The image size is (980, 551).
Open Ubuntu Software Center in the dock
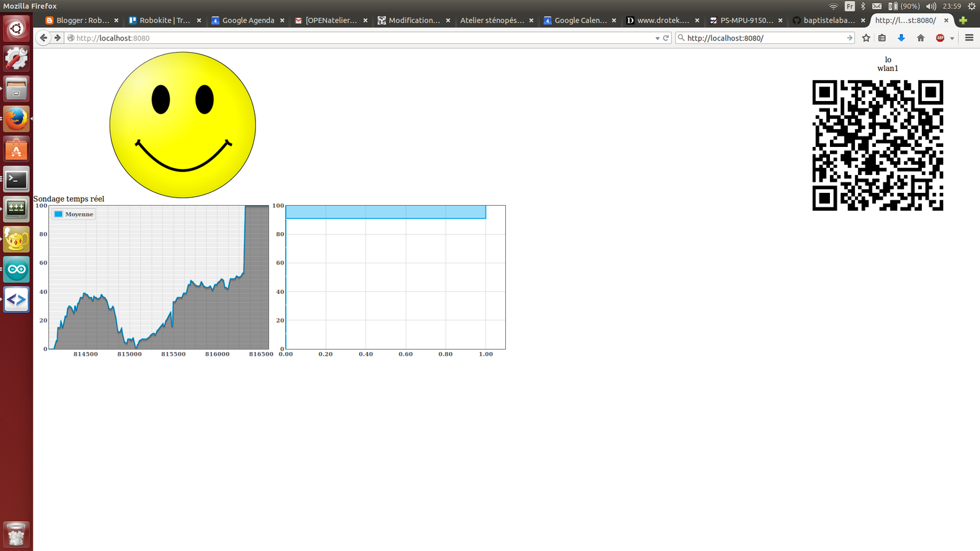click(17, 150)
